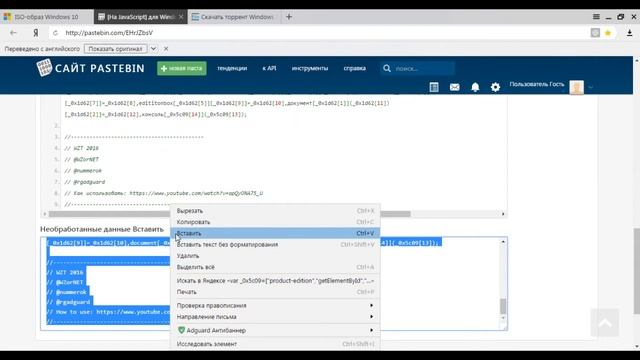Expand Проверка правописания submenu
640x360 pixels.
click(276, 305)
